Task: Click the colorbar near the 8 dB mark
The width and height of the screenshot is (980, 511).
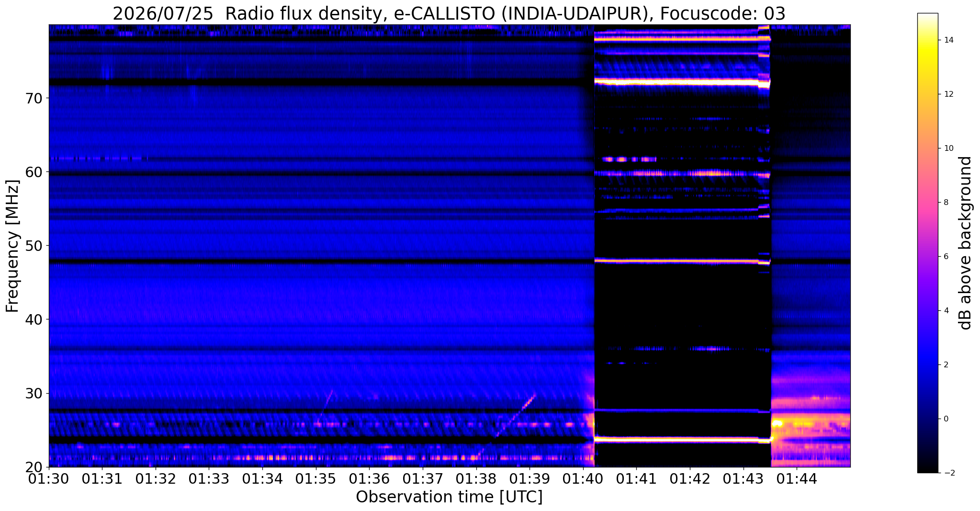Action: 927,202
